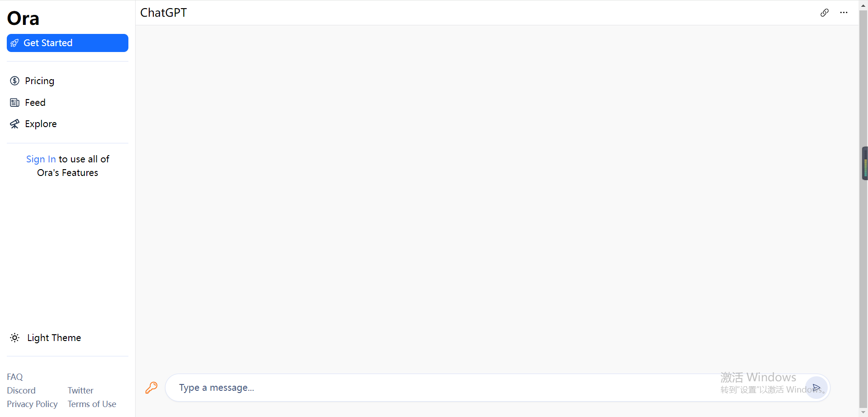Screen dimensions: 868x417
Task: Toggle the Light Theme setting
Action: [45, 338]
